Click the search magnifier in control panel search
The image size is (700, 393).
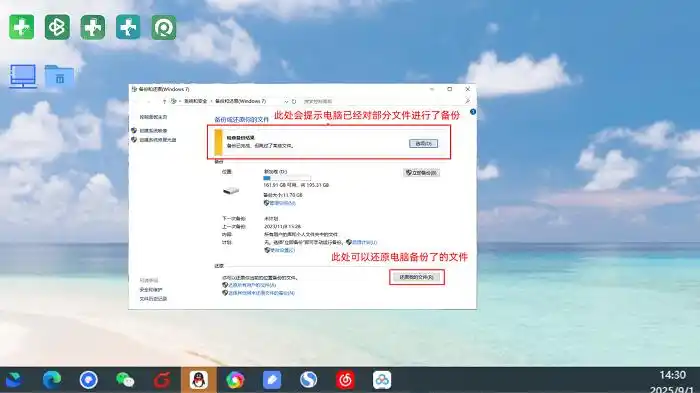coord(467,101)
